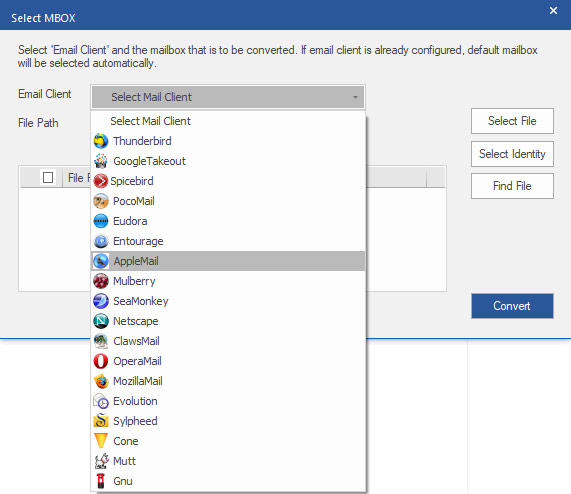Viewport: 571px width, 494px height.
Task: Click the SeaMonkey icon
Action: [x=101, y=301]
